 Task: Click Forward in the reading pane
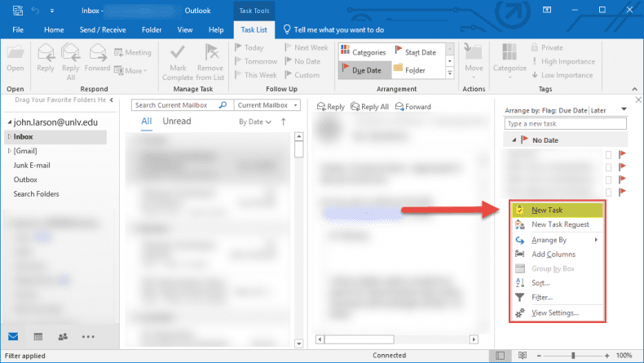point(413,107)
